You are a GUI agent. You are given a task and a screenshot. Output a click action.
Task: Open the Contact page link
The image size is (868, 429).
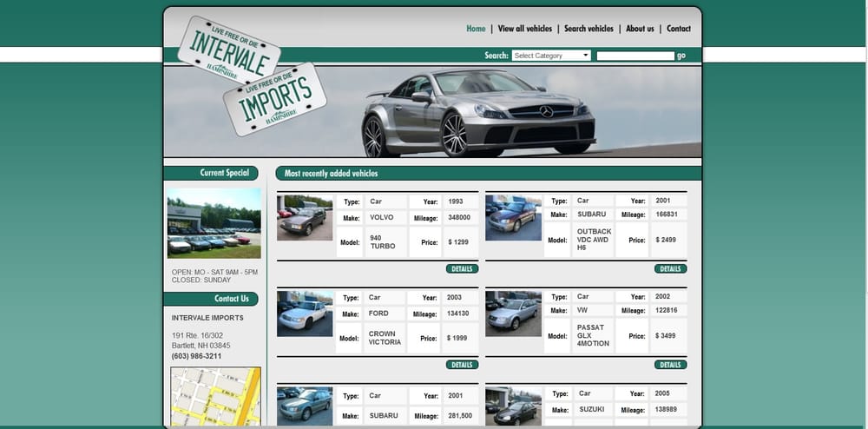tap(679, 29)
